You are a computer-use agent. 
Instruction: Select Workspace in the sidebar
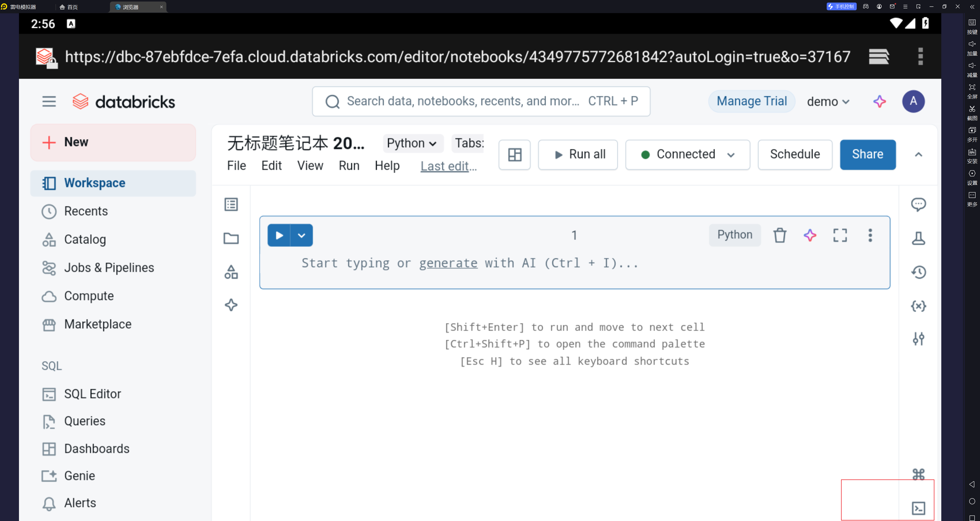[113, 183]
